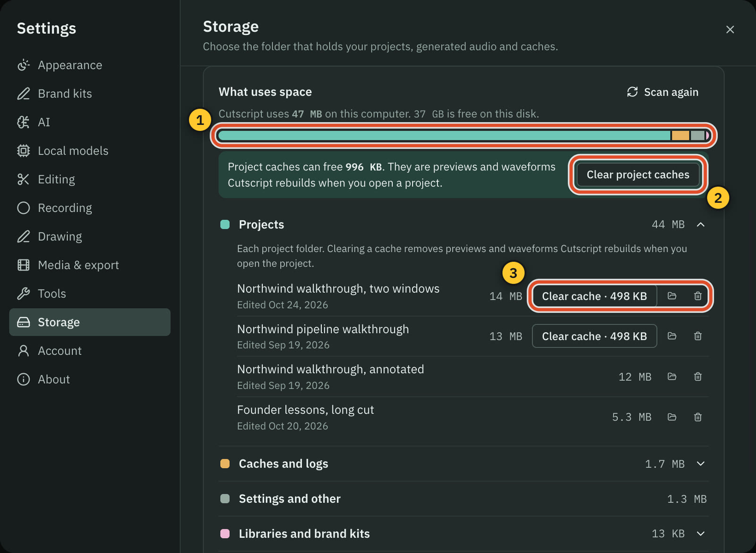Click the teal Projects color swatch
This screenshot has height=553, width=756.
[225, 225]
